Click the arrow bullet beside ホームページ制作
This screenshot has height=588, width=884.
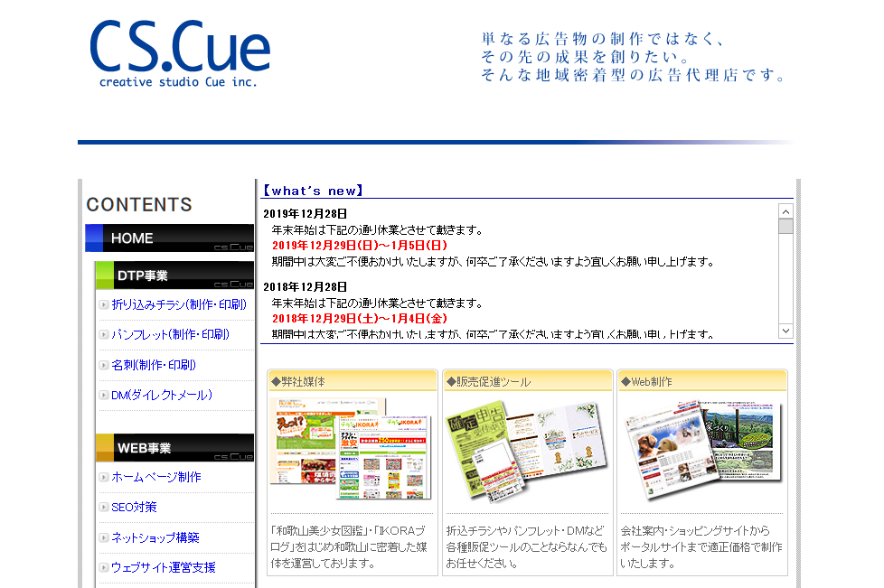pyautogui.click(x=104, y=477)
